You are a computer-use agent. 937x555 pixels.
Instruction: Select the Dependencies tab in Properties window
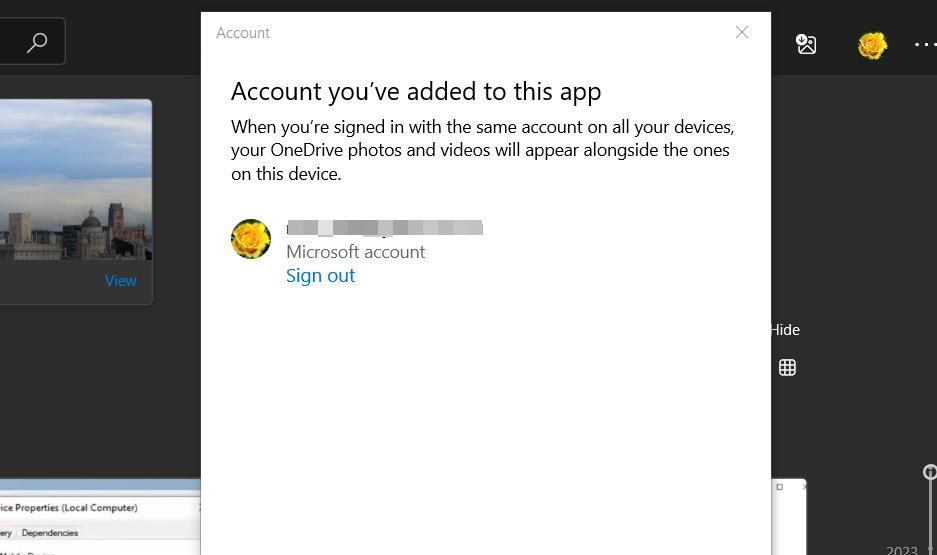pyautogui.click(x=50, y=533)
